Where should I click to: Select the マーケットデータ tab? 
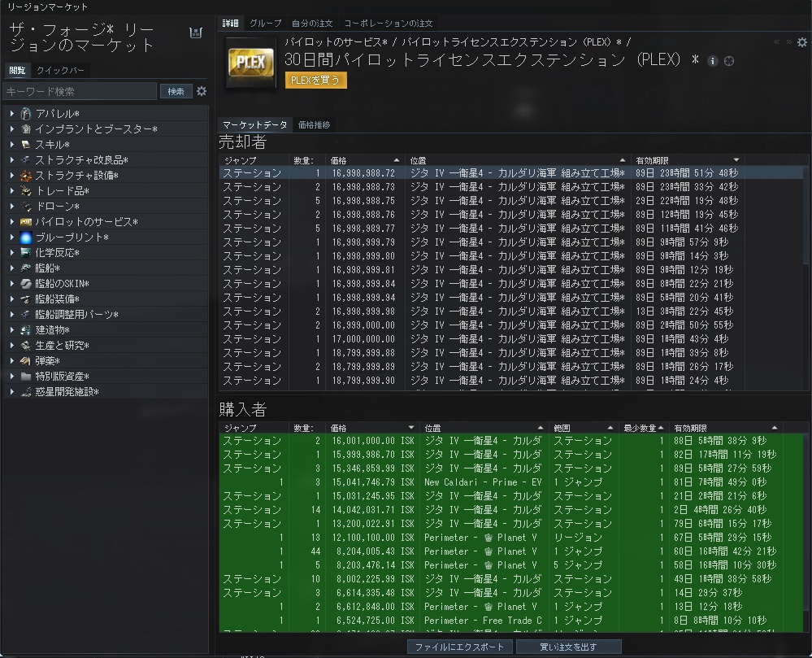point(254,125)
